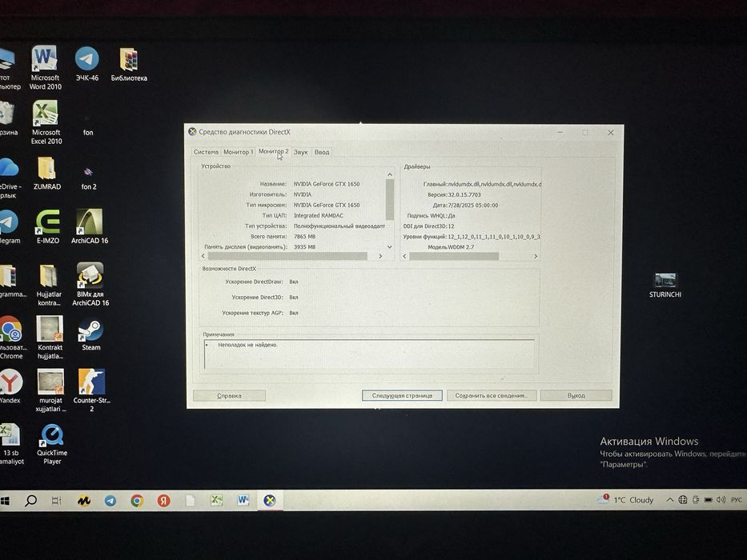Switch to the Монитор 1 tab
The height and width of the screenshot is (560, 747).
click(239, 152)
